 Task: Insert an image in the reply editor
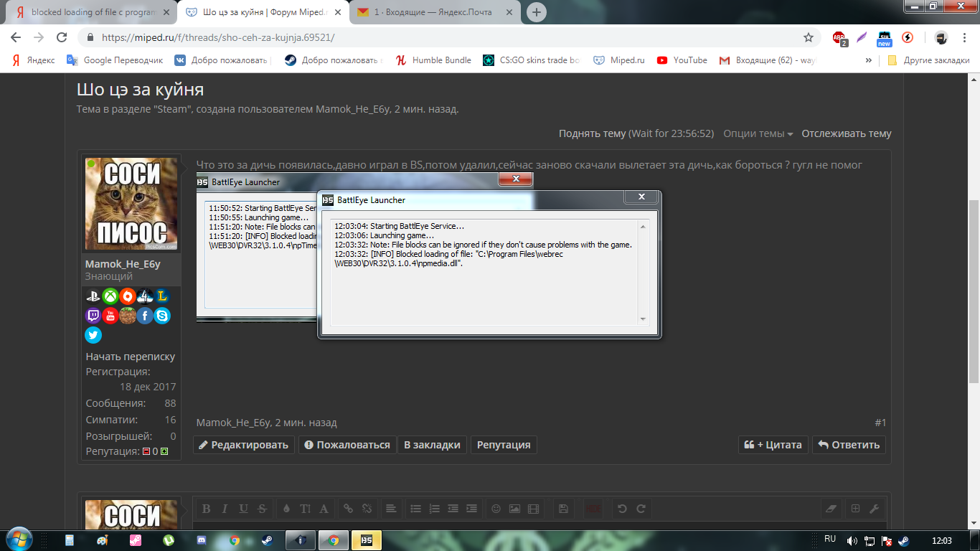pos(514,509)
